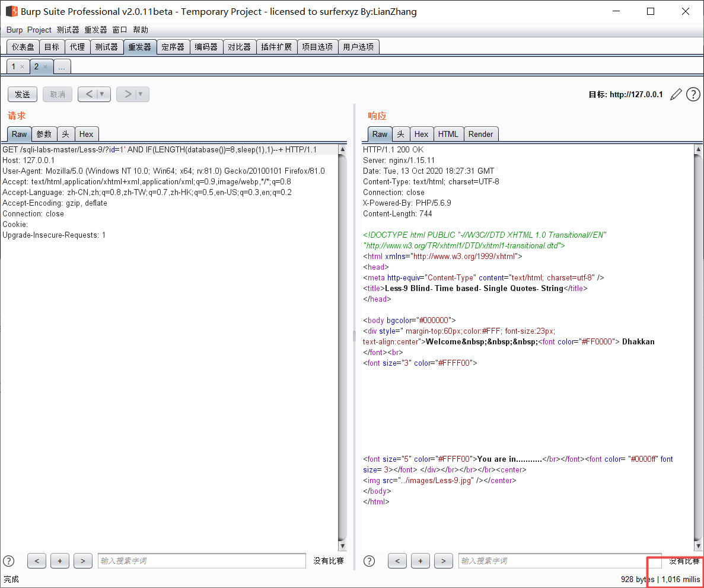Screen dimensions: 704x588
Task: Open the 重发器 menu in menu bar
Action: [95, 30]
